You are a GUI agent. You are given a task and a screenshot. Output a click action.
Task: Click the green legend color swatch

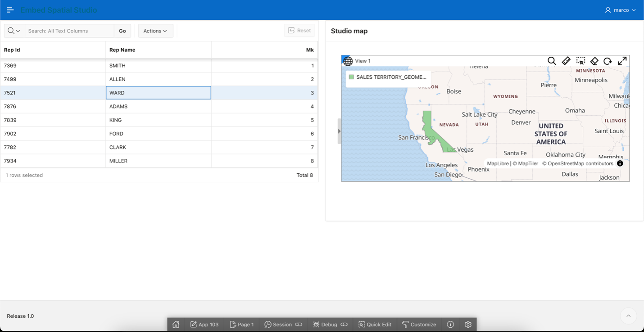[352, 77]
